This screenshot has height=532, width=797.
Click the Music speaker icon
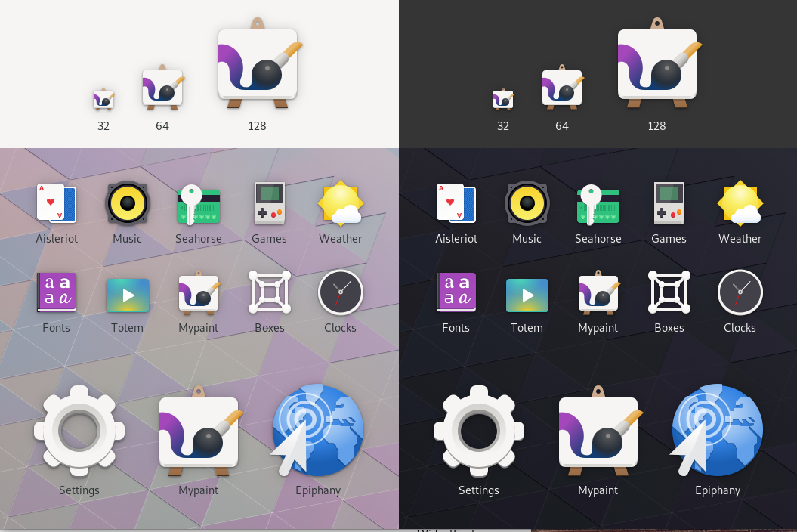click(127, 203)
